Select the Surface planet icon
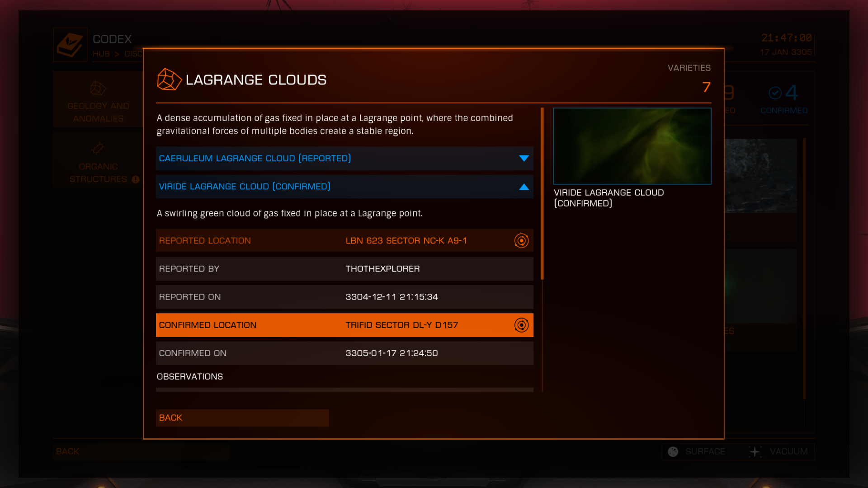 coord(673,451)
